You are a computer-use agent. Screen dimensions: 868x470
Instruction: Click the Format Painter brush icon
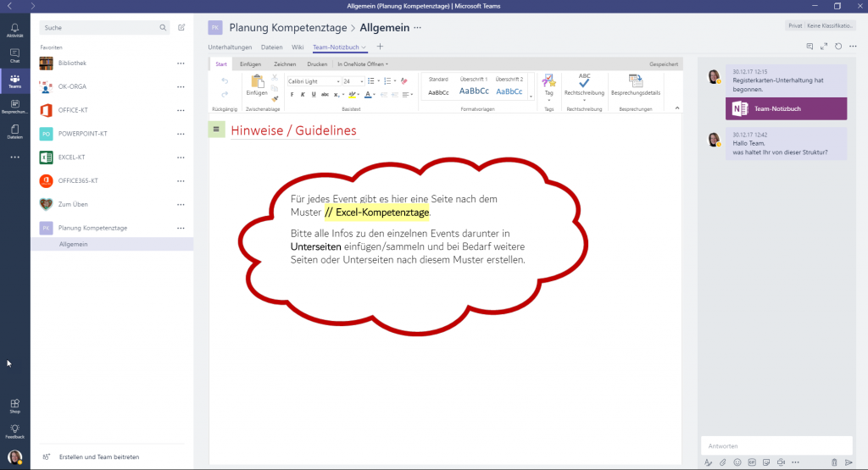point(275,98)
